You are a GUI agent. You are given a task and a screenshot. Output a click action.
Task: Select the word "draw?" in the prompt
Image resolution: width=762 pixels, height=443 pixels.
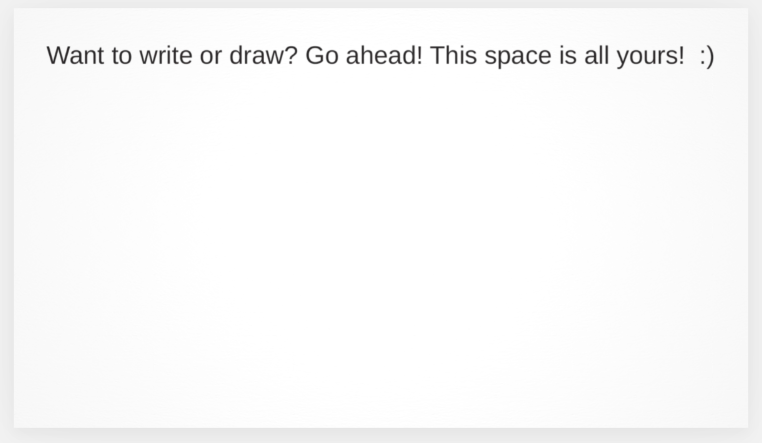pos(263,55)
